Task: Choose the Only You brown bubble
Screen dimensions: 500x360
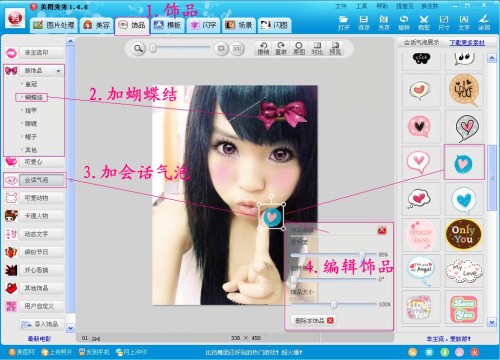Action: 464,234
